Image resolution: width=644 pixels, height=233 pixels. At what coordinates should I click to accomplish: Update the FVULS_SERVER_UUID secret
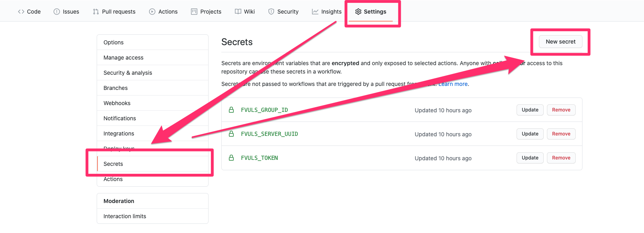[530, 133]
